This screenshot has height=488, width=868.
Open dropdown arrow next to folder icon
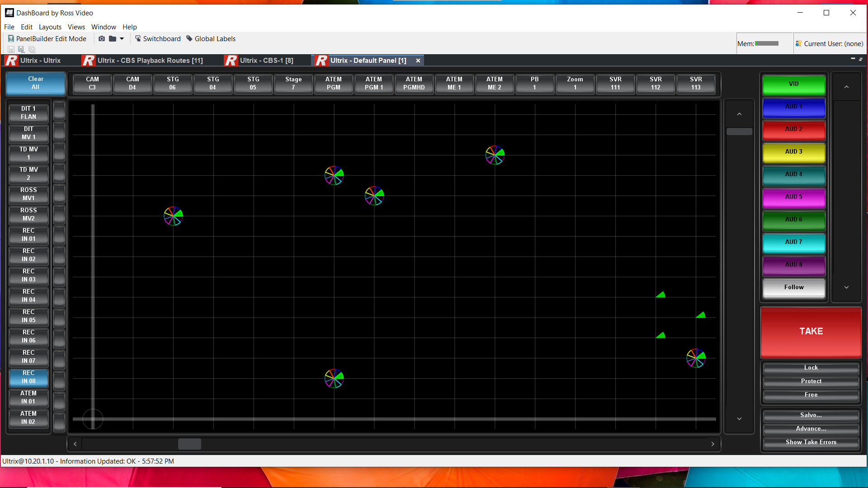click(x=122, y=39)
